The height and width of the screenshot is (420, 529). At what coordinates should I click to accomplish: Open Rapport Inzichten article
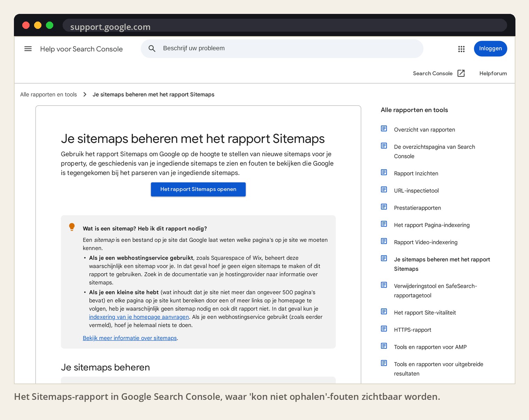coord(416,173)
